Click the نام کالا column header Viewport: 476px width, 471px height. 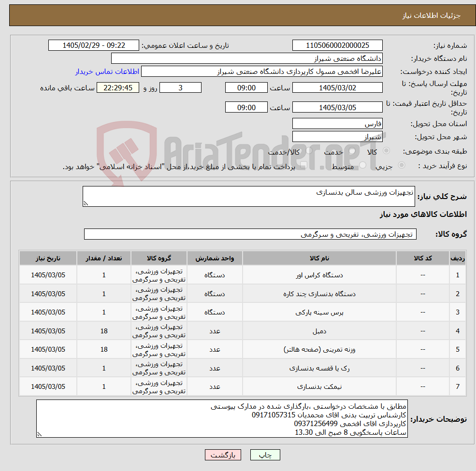[319, 258]
